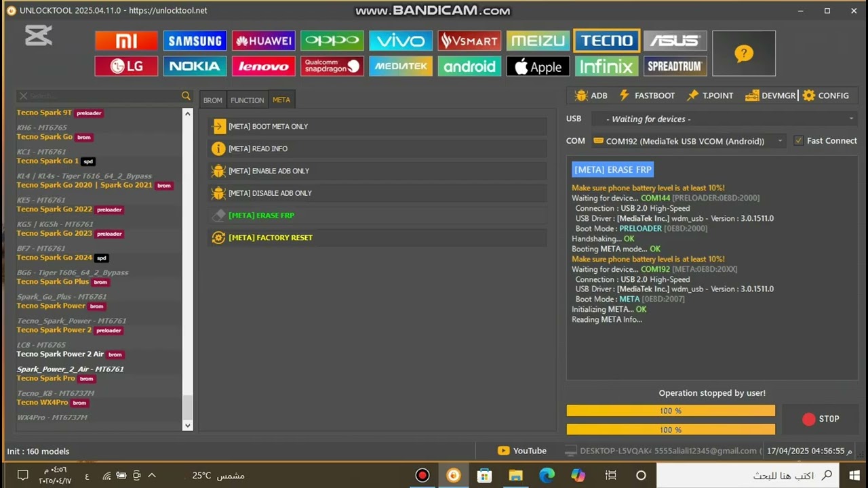Viewport: 868px width, 488px height.
Task: Open the Qualcomm Snapdragon logo
Action: click(332, 66)
